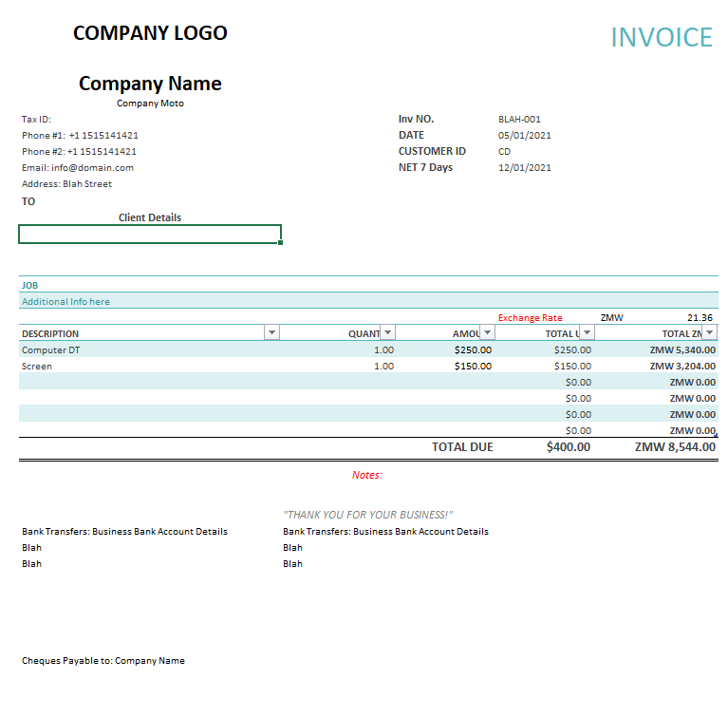Click the Additional Info here cell

[x=66, y=302]
